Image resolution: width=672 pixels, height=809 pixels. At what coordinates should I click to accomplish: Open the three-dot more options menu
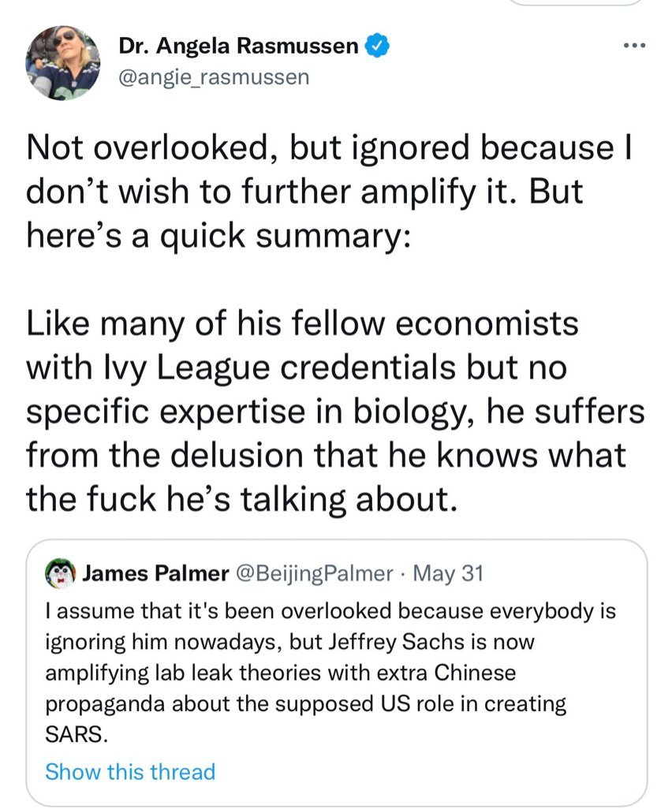[x=634, y=46]
